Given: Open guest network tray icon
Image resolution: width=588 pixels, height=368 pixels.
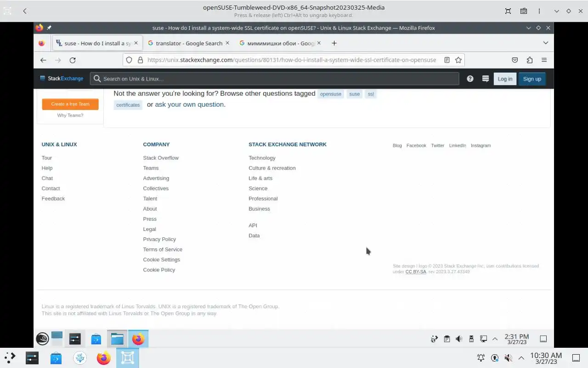Looking at the screenshot, I should pyautogui.click(x=483, y=339).
